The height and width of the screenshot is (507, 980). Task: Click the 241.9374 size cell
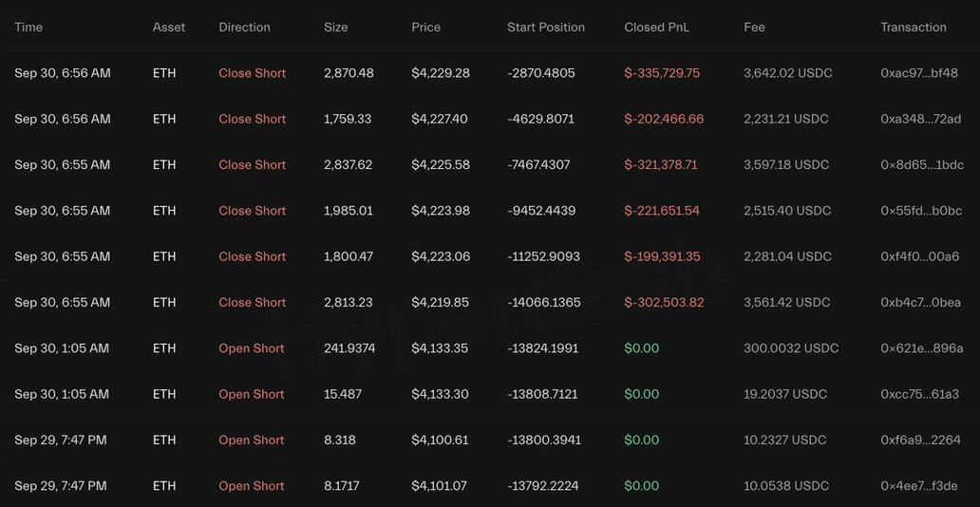coord(349,348)
